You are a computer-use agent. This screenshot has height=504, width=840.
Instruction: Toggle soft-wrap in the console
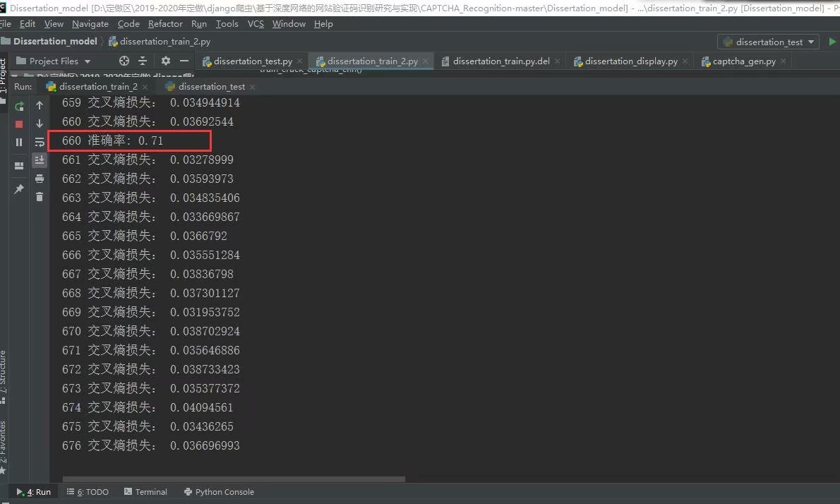[39, 142]
